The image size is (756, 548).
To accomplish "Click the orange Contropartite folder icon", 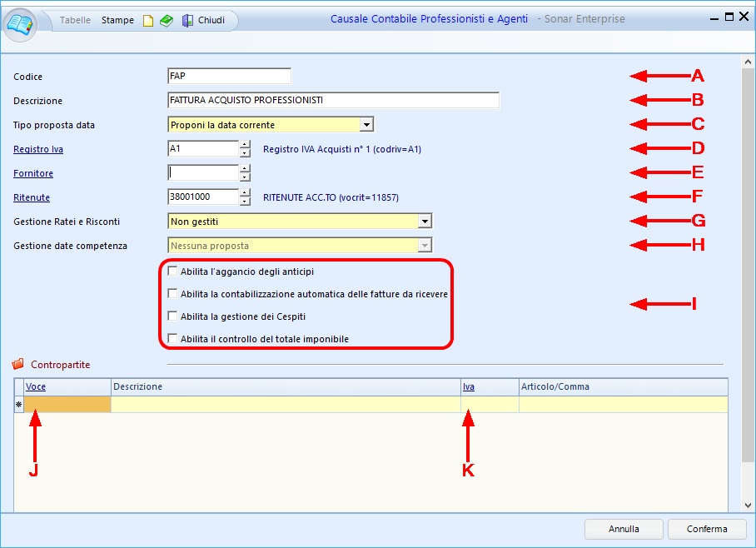I will 18,365.
